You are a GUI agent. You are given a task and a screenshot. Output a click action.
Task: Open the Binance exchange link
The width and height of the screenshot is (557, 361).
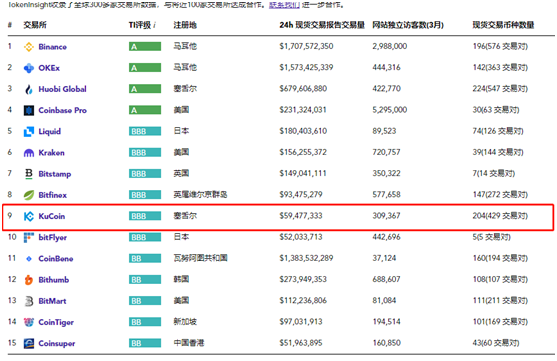53,47
